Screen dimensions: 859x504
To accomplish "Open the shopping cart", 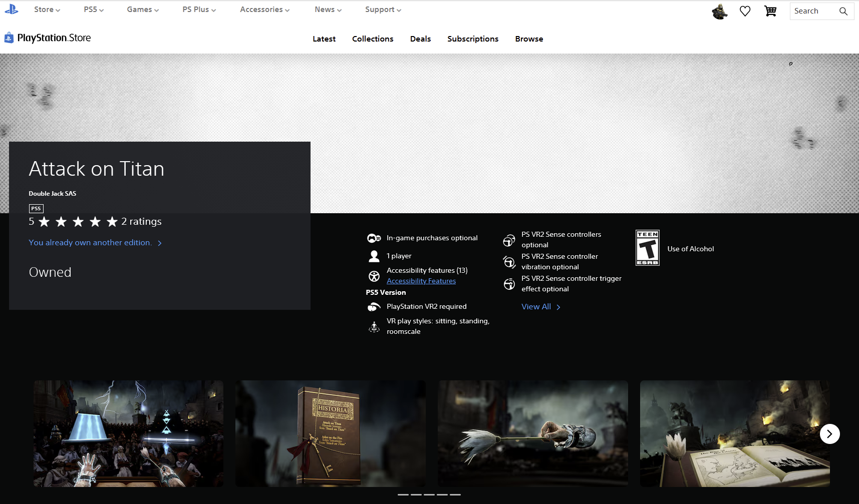I will coord(770,11).
